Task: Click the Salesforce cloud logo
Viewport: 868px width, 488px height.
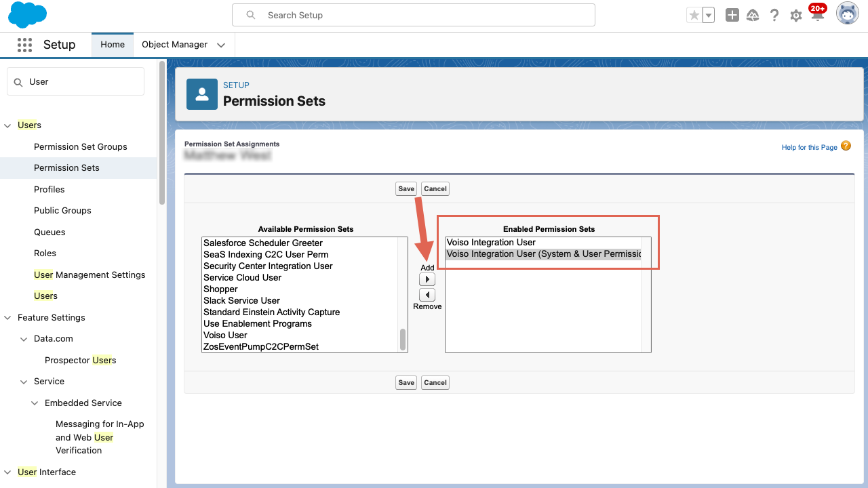Action: click(x=28, y=15)
